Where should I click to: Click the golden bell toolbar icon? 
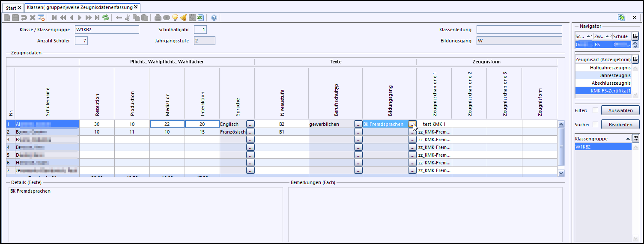pos(183,18)
